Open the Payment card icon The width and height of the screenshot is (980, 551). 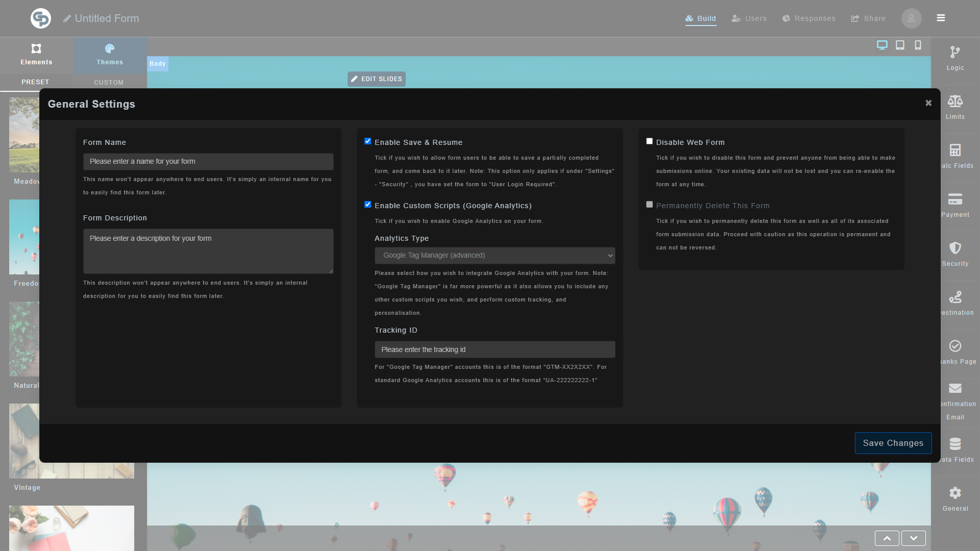tap(955, 199)
